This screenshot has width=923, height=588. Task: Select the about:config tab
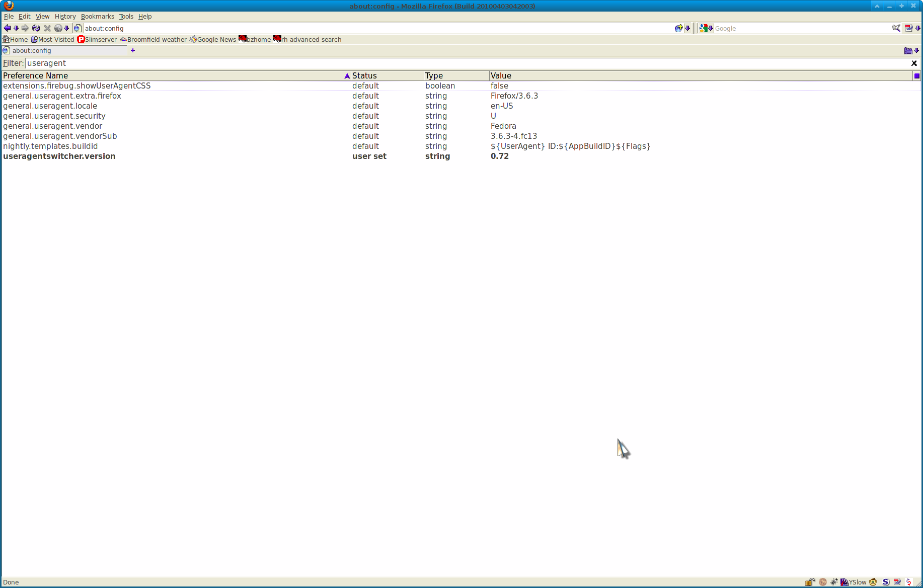coord(64,50)
